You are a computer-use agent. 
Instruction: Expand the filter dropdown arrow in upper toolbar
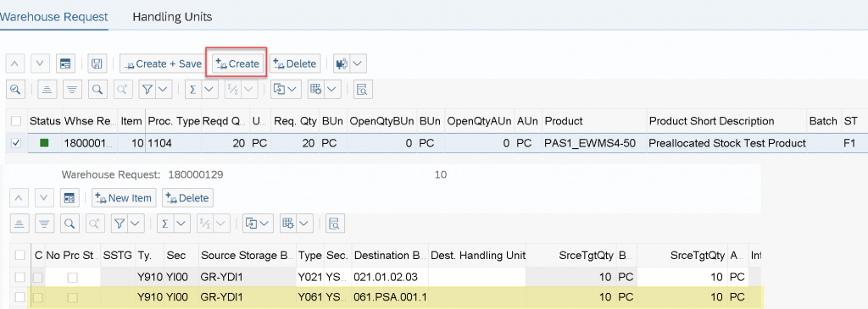click(162, 89)
